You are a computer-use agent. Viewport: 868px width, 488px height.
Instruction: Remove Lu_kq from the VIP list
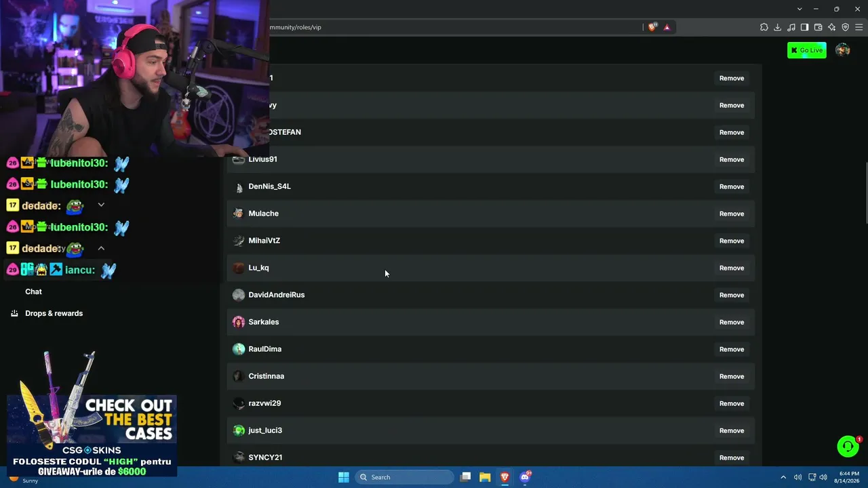(x=732, y=268)
